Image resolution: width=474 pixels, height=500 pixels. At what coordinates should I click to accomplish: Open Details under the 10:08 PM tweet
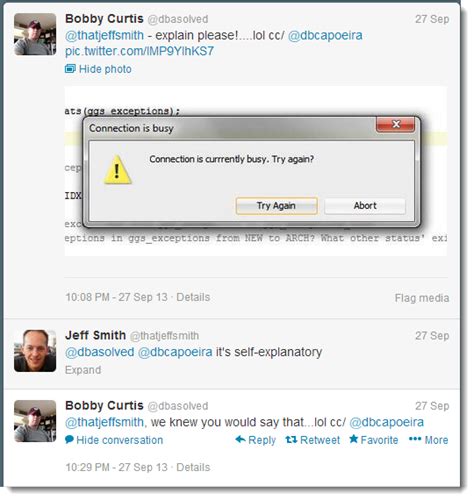193,297
